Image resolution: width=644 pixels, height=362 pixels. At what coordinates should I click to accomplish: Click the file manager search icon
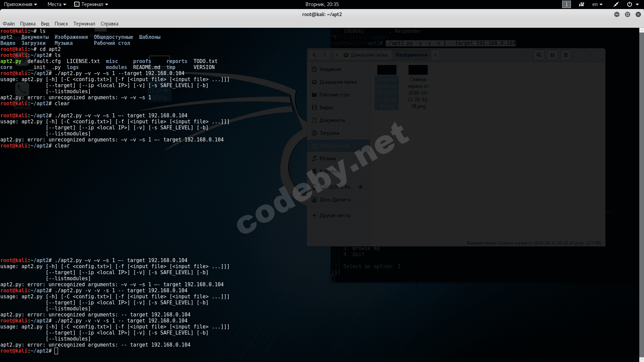[539, 55]
